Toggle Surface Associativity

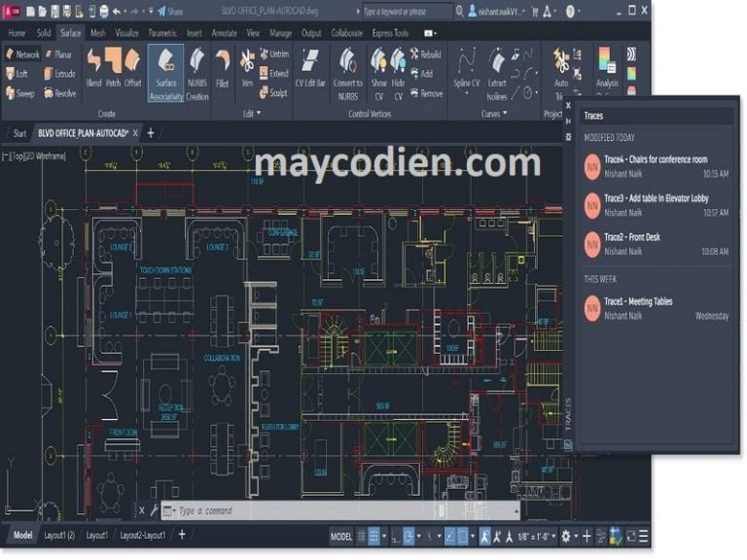tap(165, 73)
